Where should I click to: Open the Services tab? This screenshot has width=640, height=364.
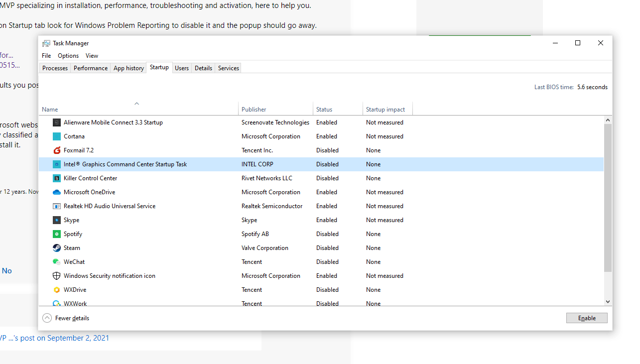229,68
